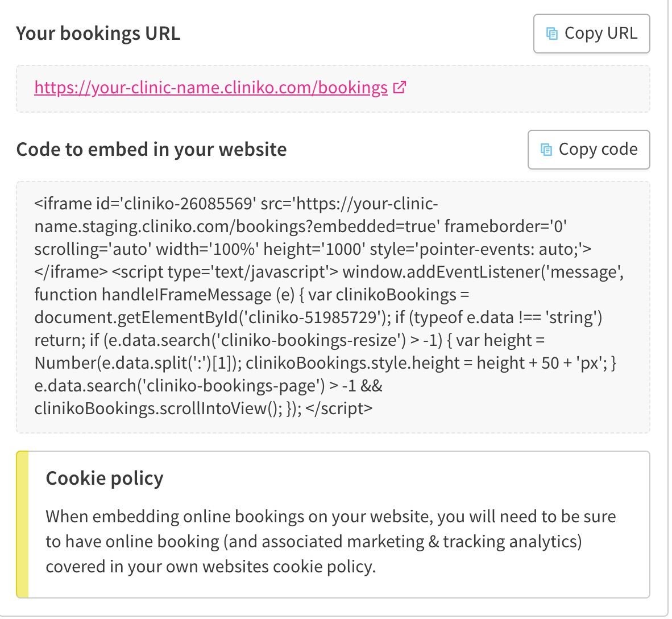Click the copy icon inside Copy code button

click(546, 150)
